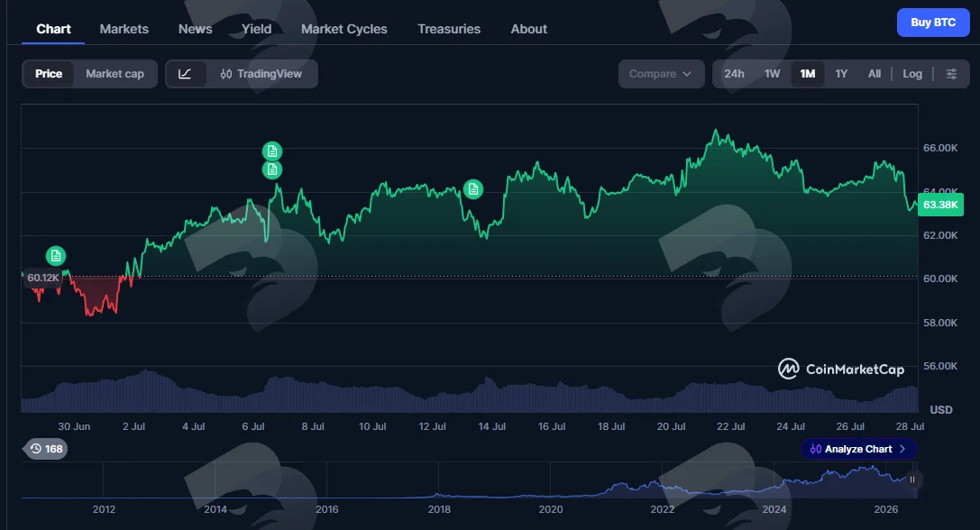
Task: Toggle Log scale on the chart
Action: (x=911, y=74)
